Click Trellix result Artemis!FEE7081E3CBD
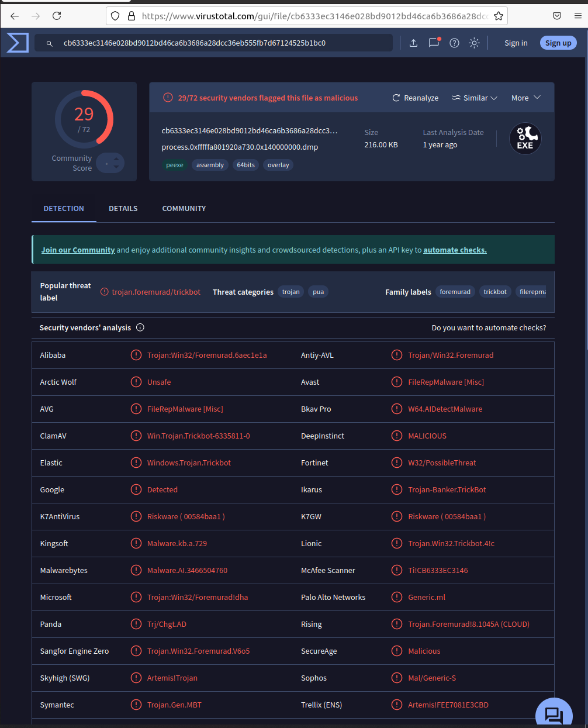588x728 pixels. coord(448,705)
